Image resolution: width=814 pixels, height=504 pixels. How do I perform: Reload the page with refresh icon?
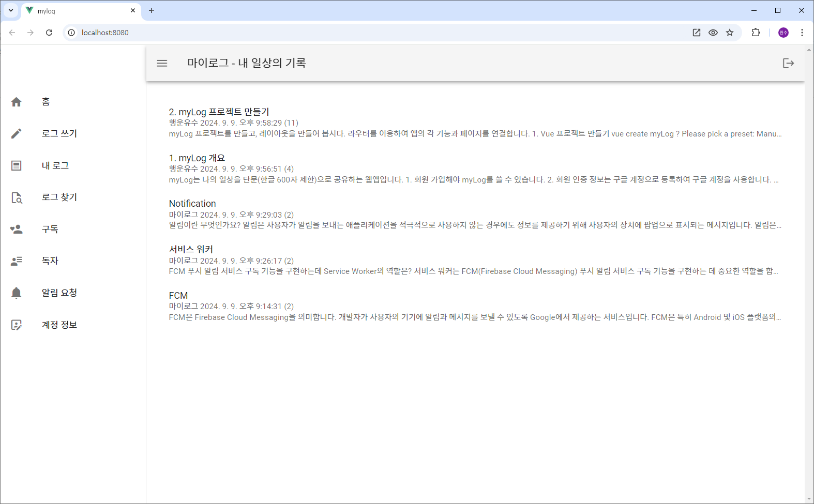click(49, 33)
